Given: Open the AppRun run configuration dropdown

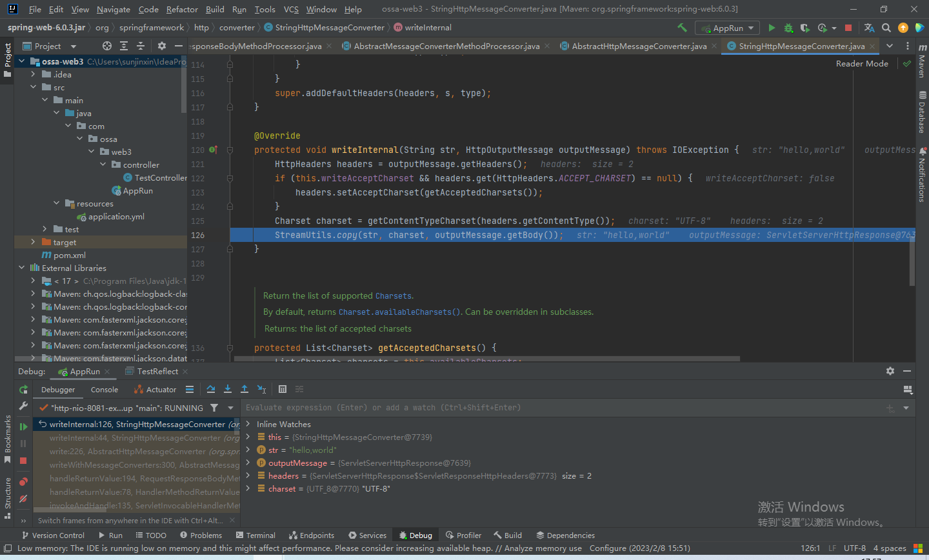Looking at the screenshot, I should [x=727, y=28].
